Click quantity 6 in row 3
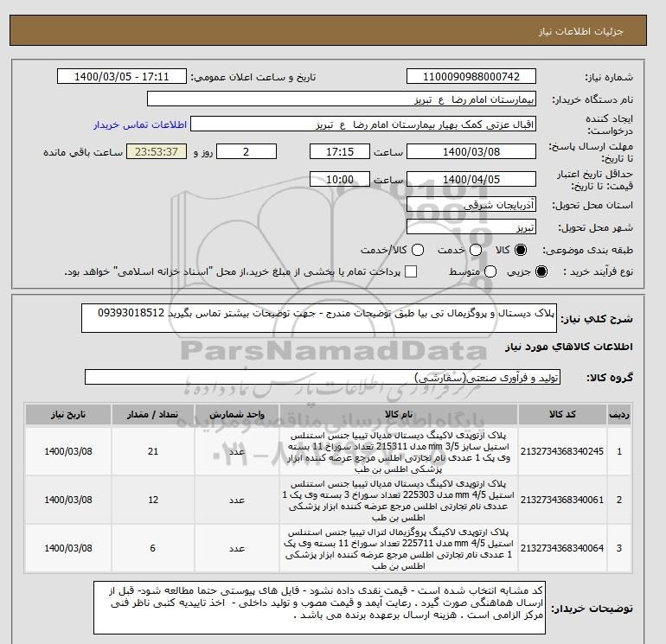The width and height of the screenshot is (666, 644). pyautogui.click(x=153, y=548)
